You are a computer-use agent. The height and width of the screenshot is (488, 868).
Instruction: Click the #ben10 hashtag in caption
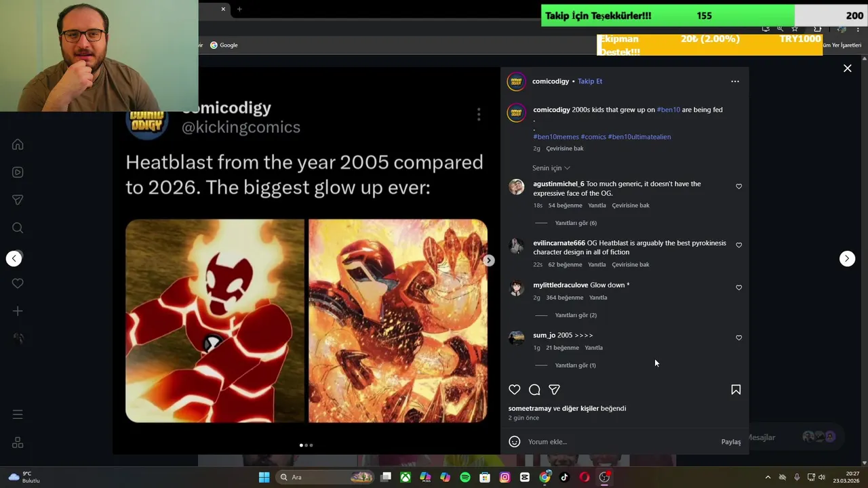point(669,110)
